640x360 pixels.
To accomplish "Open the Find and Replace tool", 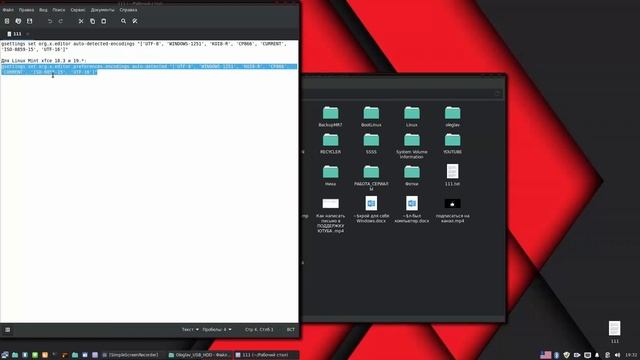I will (x=135, y=21).
